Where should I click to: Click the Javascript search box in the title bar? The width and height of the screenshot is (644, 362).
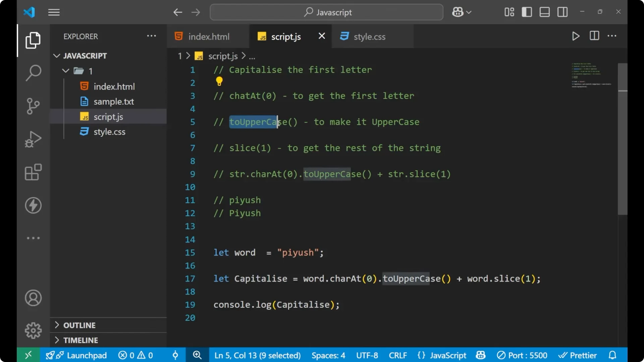coord(326,12)
